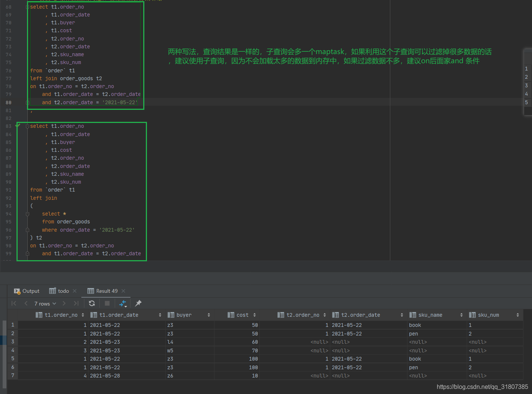The image size is (532, 394).
Task: Click the buyer column table icon
Action: (171, 315)
